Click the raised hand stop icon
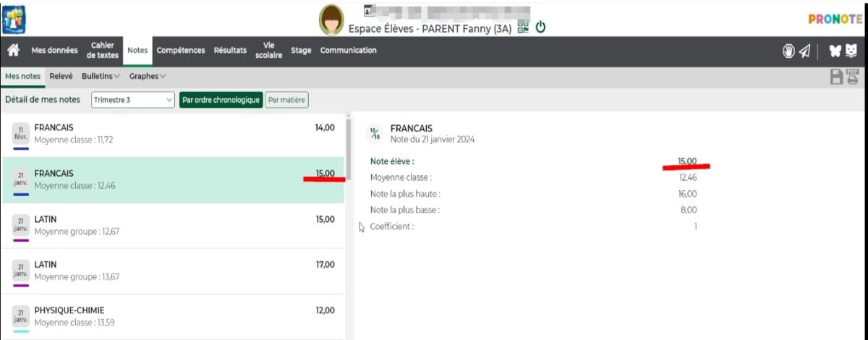The width and height of the screenshot is (868, 340). click(788, 51)
